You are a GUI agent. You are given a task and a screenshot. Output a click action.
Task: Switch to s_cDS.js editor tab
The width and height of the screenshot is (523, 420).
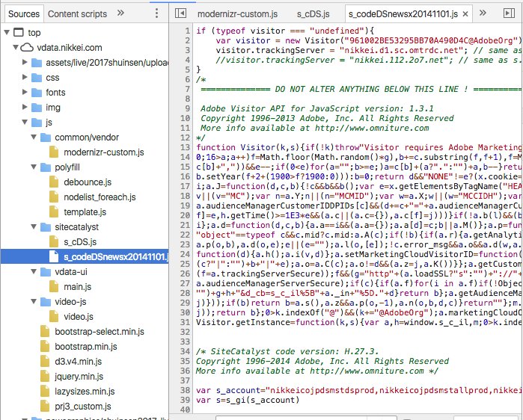[314, 14]
